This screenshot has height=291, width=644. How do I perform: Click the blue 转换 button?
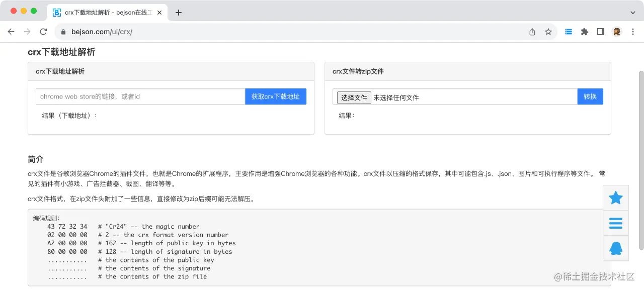(590, 96)
